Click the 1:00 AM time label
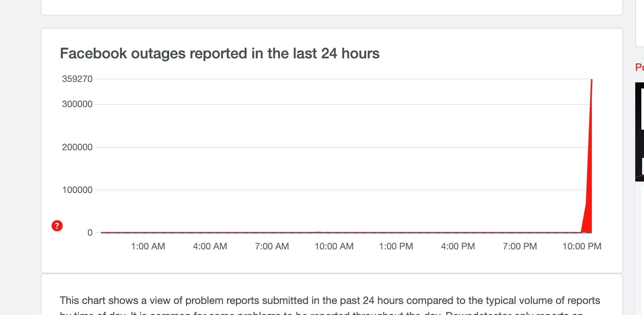The image size is (644, 315). (148, 246)
